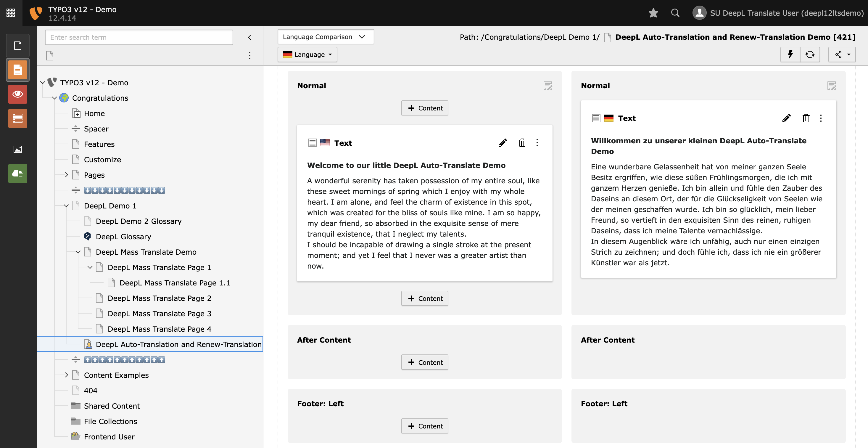This screenshot has width=868, height=448.
Task: Select the Customize page
Action: pyautogui.click(x=102, y=160)
